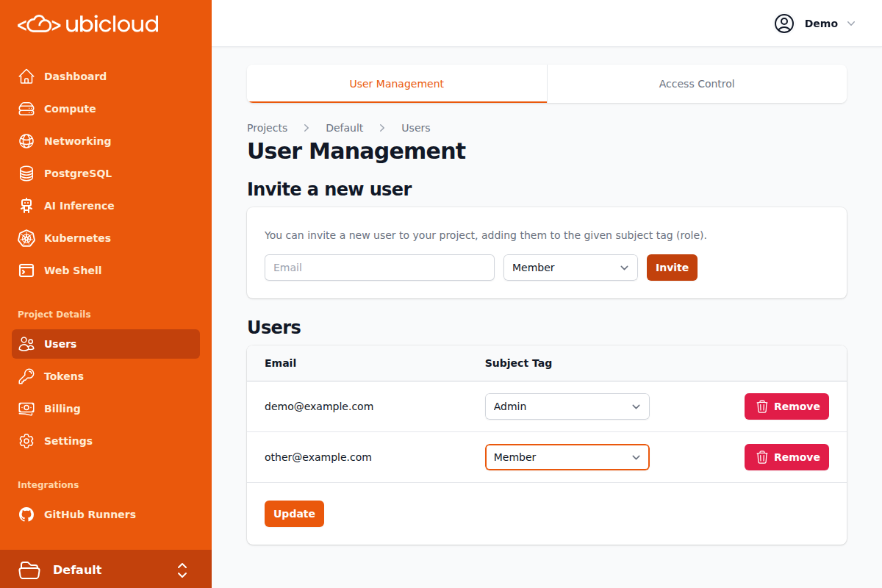Image resolution: width=882 pixels, height=588 pixels.
Task: Open the project switcher up-down arrows
Action: pos(182,570)
